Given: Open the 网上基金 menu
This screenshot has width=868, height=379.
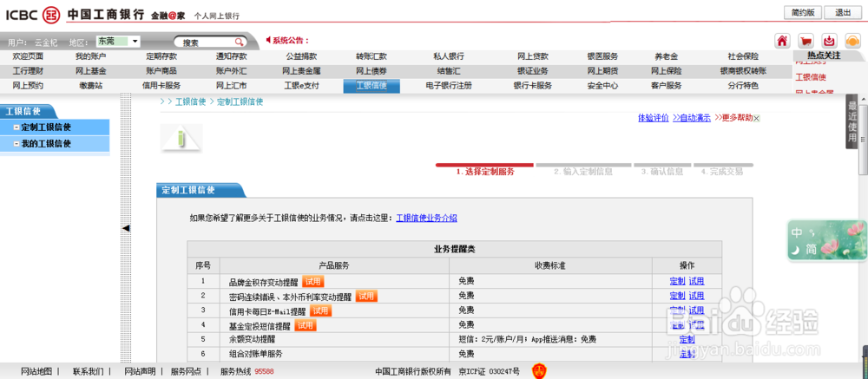Looking at the screenshot, I should 91,71.
